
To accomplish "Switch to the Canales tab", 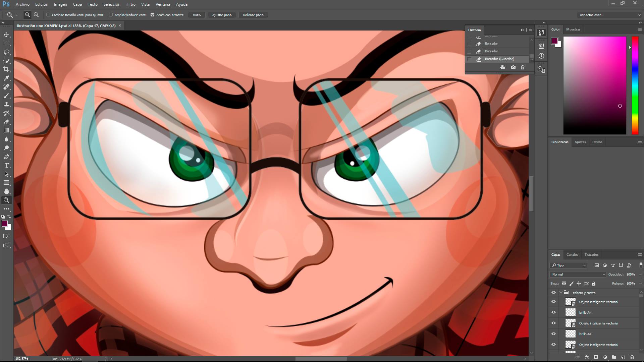I will tap(572, 254).
